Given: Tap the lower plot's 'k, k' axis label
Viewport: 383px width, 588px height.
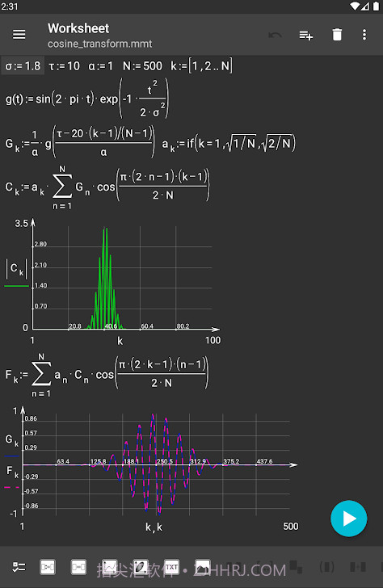Looking at the screenshot, I should point(154,527).
